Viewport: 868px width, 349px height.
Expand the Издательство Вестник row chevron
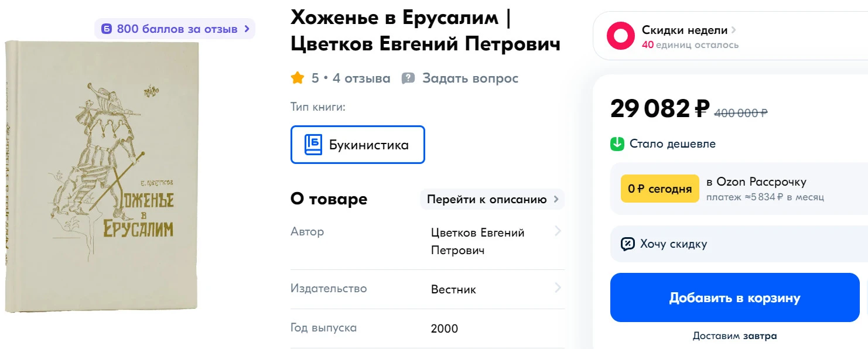click(x=558, y=288)
